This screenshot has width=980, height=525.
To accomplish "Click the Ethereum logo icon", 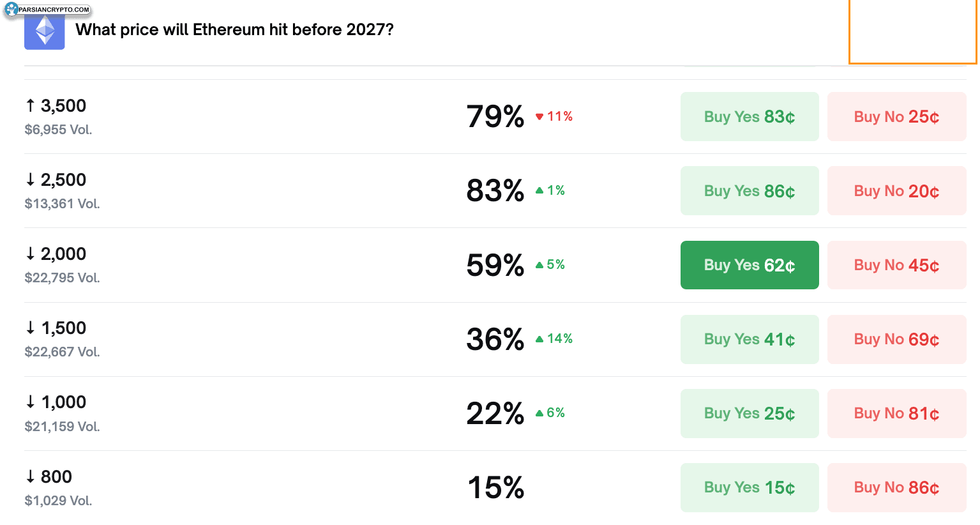I will pyautogui.click(x=45, y=31).
